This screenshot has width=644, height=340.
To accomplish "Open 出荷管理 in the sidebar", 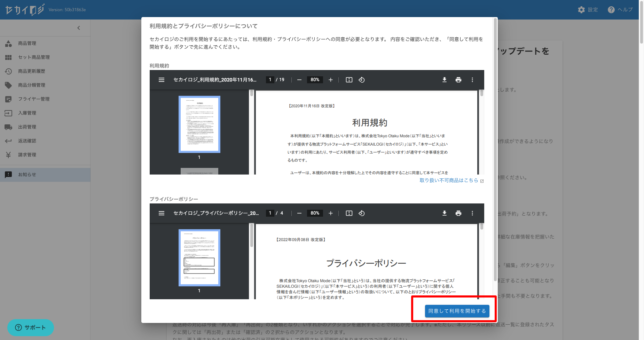I will click(27, 127).
